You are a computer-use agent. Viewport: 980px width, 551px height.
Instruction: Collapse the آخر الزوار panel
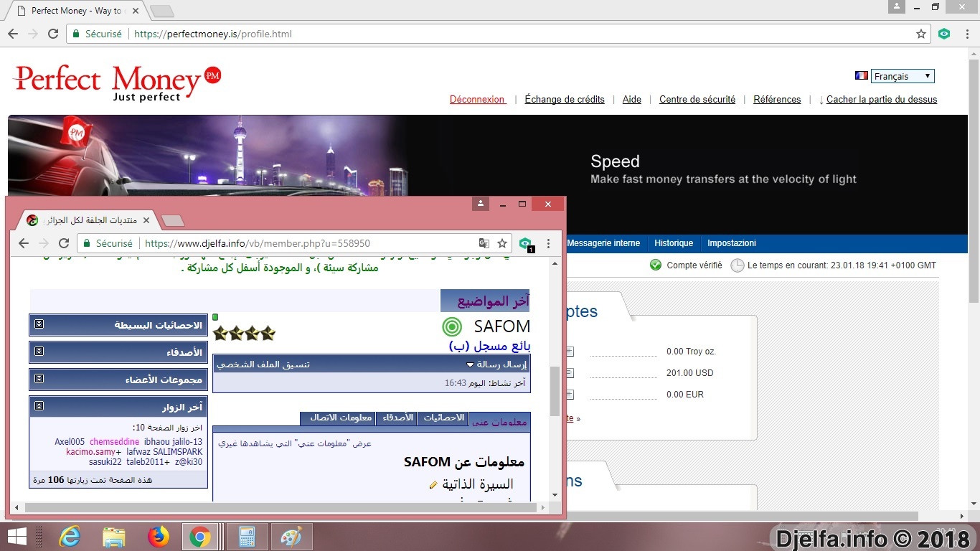tap(39, 406)
